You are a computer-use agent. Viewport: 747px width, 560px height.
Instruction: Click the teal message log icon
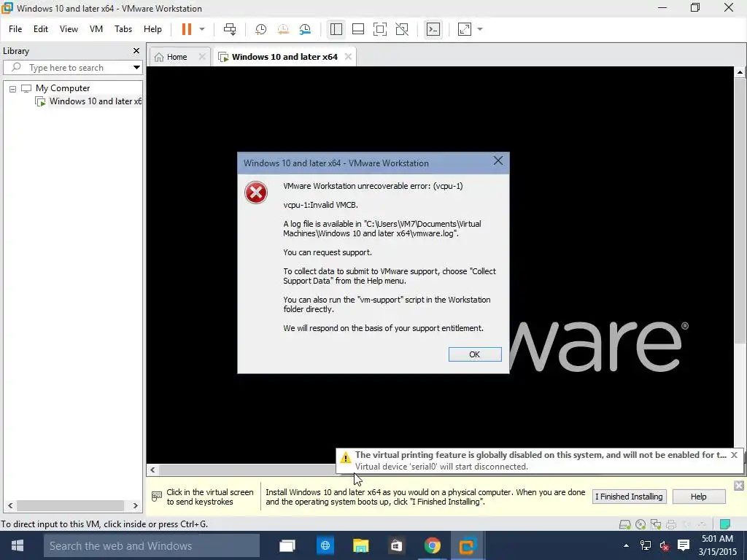(x=724, y=524)
